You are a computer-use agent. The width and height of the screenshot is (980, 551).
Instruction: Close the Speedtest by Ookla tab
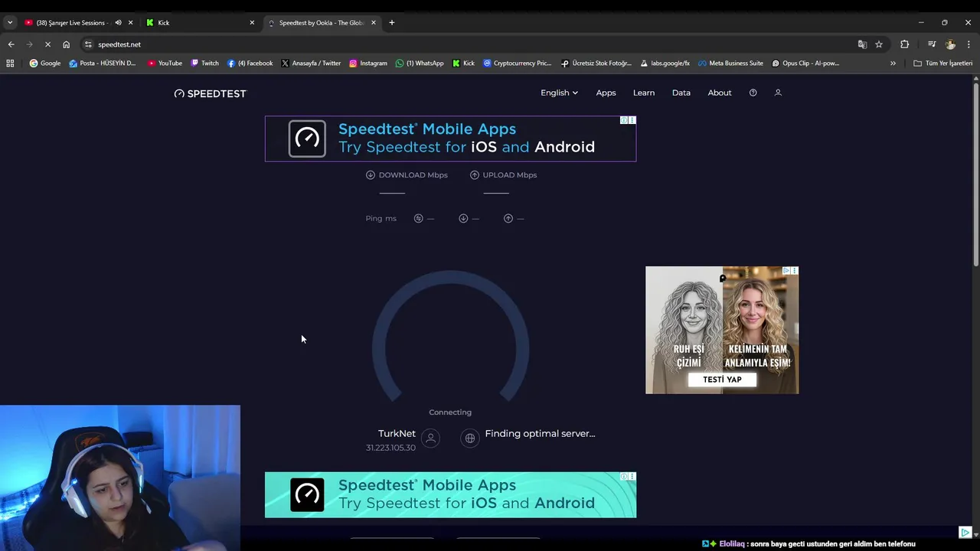point(374,23)
